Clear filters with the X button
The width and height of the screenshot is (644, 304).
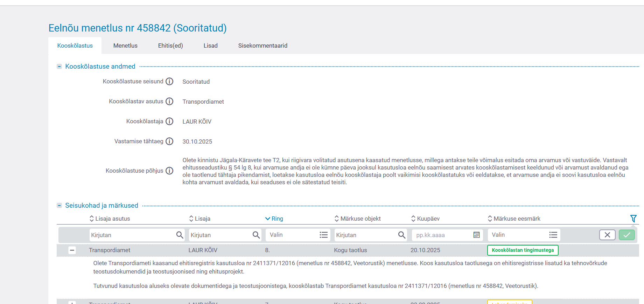(x=607, y=235)
